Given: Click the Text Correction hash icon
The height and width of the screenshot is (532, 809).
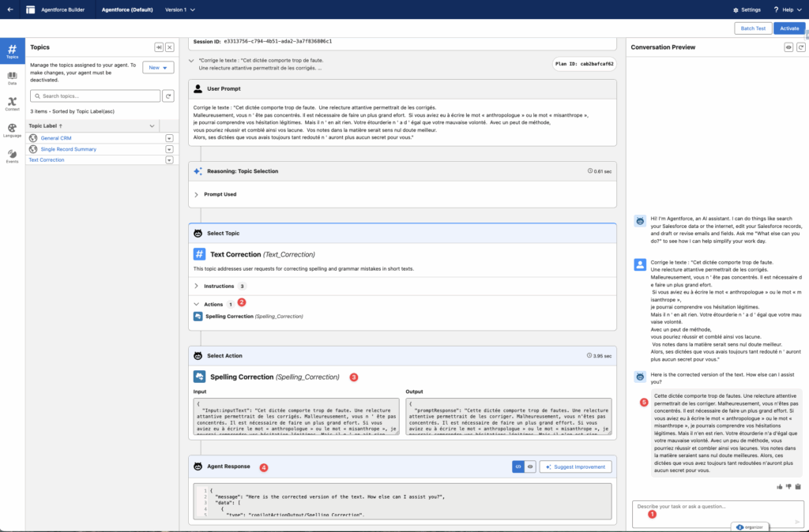Looking at the screenshot, I should point(199,254).
